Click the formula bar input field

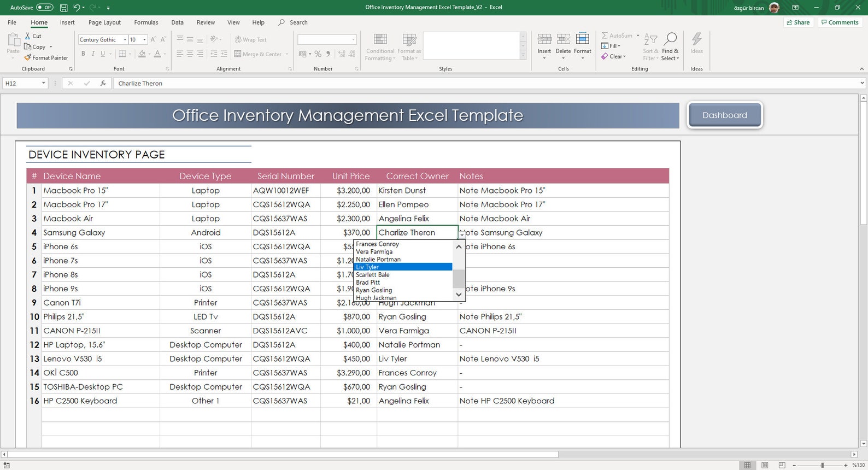[486, 83]
